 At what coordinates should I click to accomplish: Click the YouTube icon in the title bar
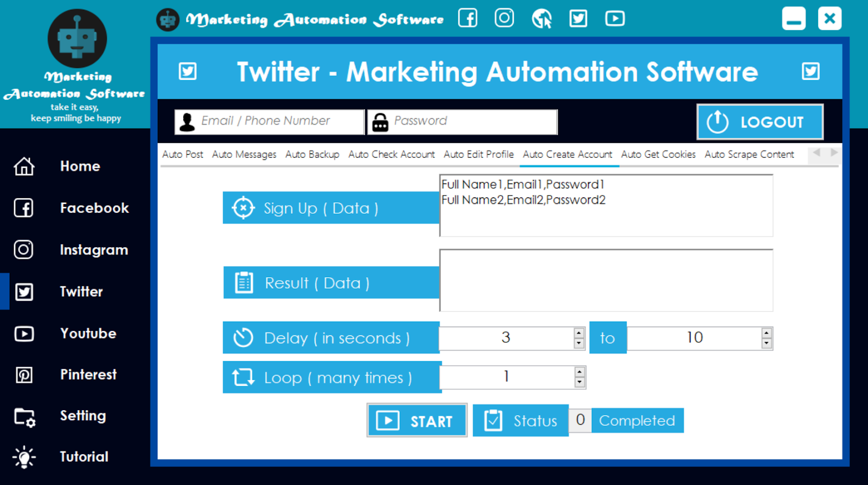(x=615, y=19)
